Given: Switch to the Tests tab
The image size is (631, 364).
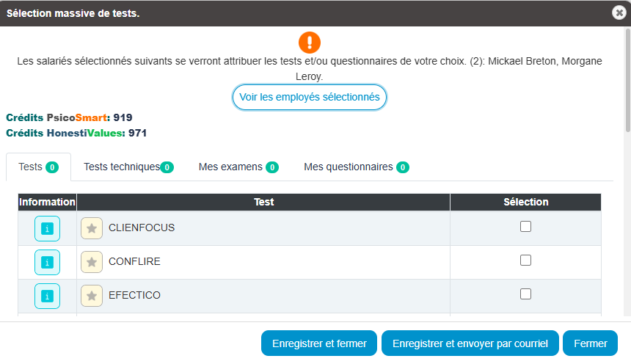Looking at the screenshot, I should coord(38,167).
